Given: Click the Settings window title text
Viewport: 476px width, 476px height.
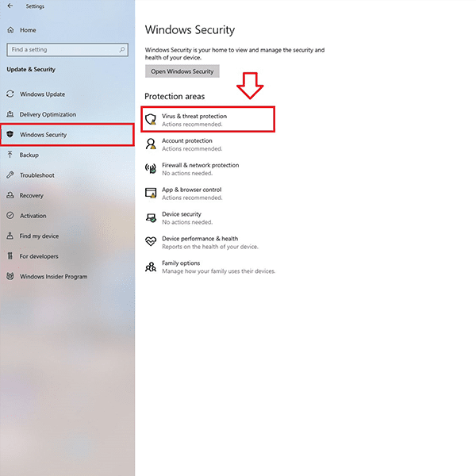Looking at the screenshot, I should [x=35, y=6].
